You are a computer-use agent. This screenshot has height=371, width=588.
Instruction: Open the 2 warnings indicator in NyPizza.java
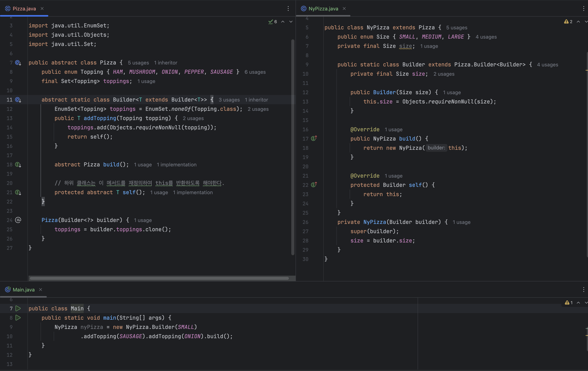(x=568, y=22)
